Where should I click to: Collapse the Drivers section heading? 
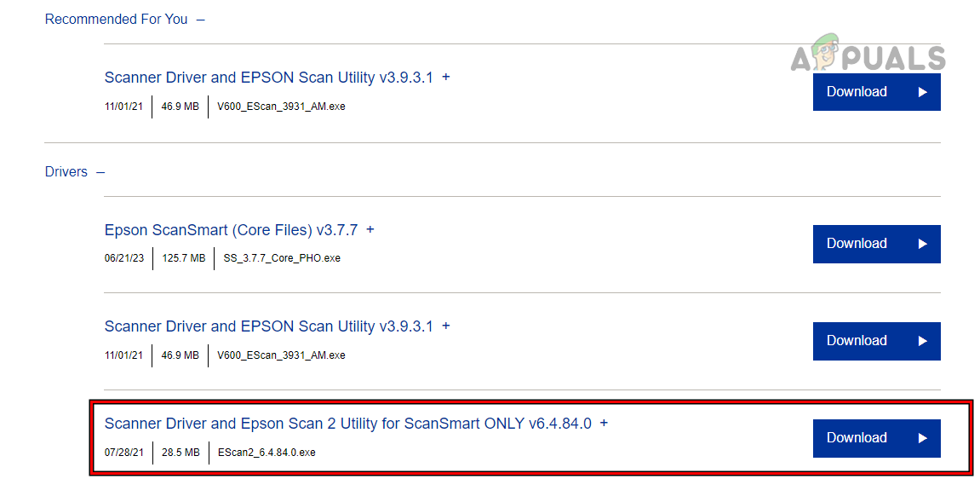pos(75,172)
